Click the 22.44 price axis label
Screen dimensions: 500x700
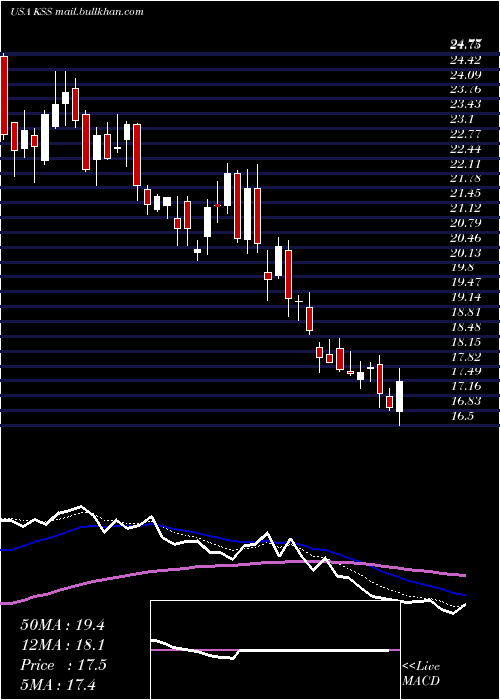(x=466, y=149)
